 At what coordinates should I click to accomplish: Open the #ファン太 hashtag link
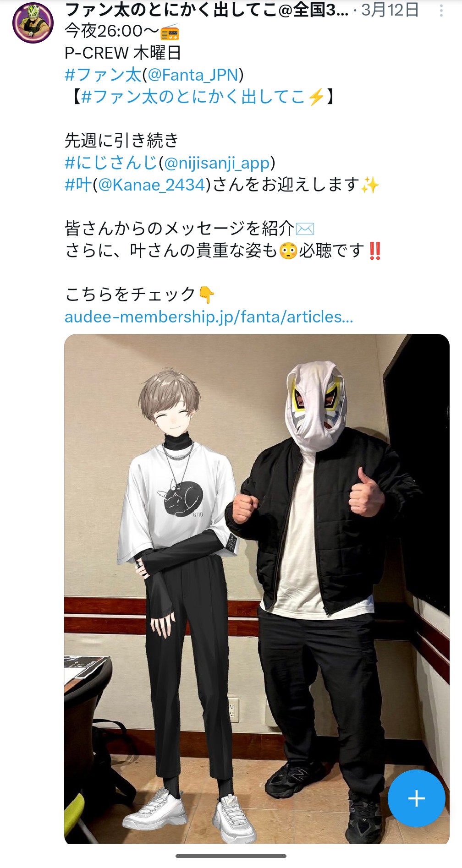click(103, 75)
